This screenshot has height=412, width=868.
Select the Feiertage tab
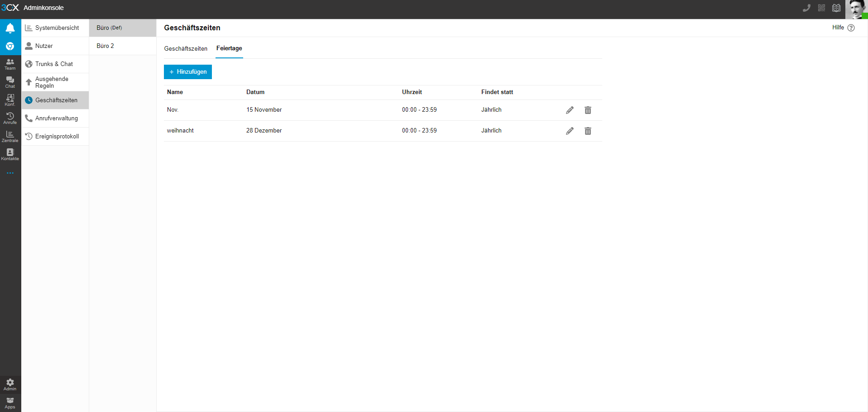(x=229, y=48)
